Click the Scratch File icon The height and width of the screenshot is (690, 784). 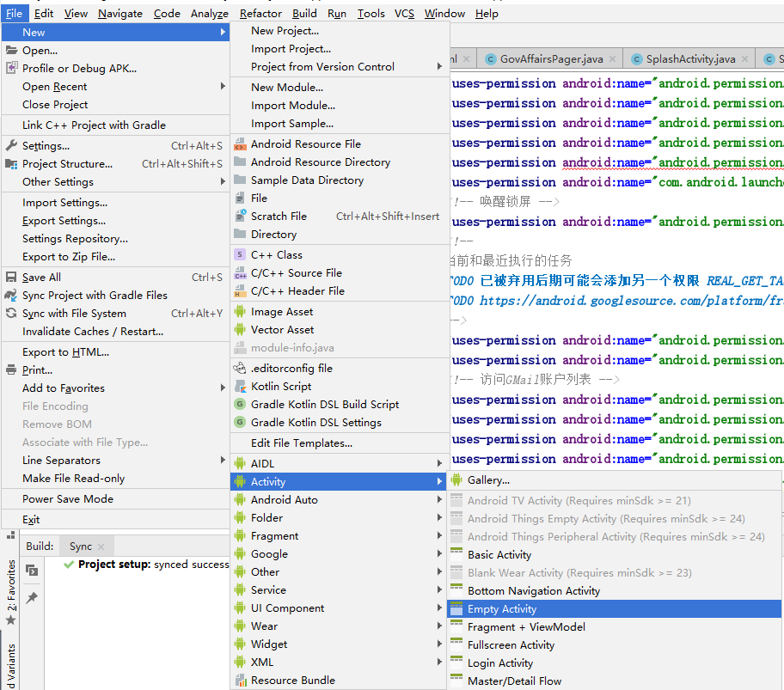coord(240,216)
